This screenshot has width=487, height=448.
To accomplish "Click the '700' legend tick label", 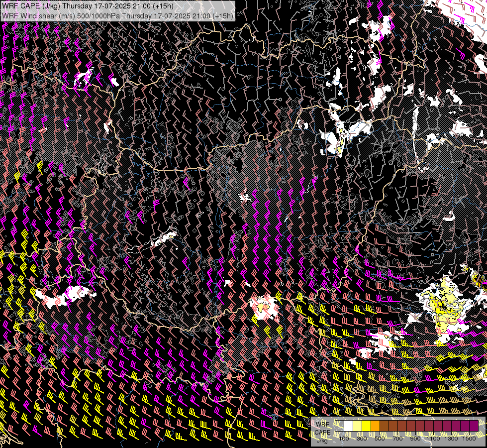I will (x=397, y=439).
